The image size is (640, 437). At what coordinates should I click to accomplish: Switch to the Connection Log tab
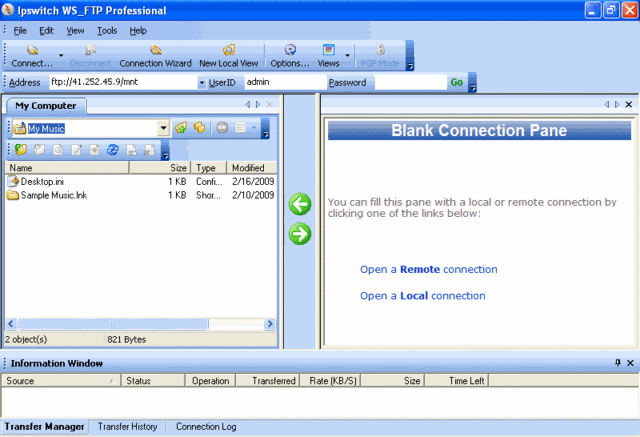(x=206, y=427)
